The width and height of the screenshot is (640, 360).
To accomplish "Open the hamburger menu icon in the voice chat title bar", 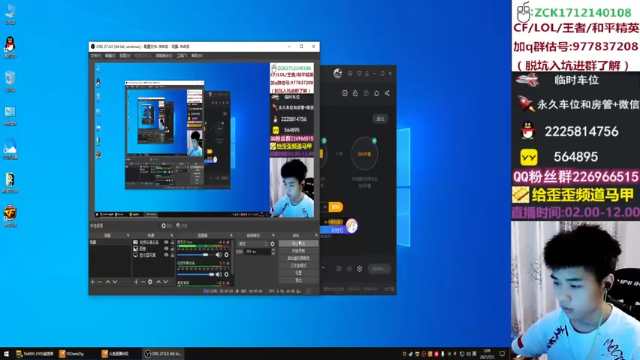I will [367, 73].
